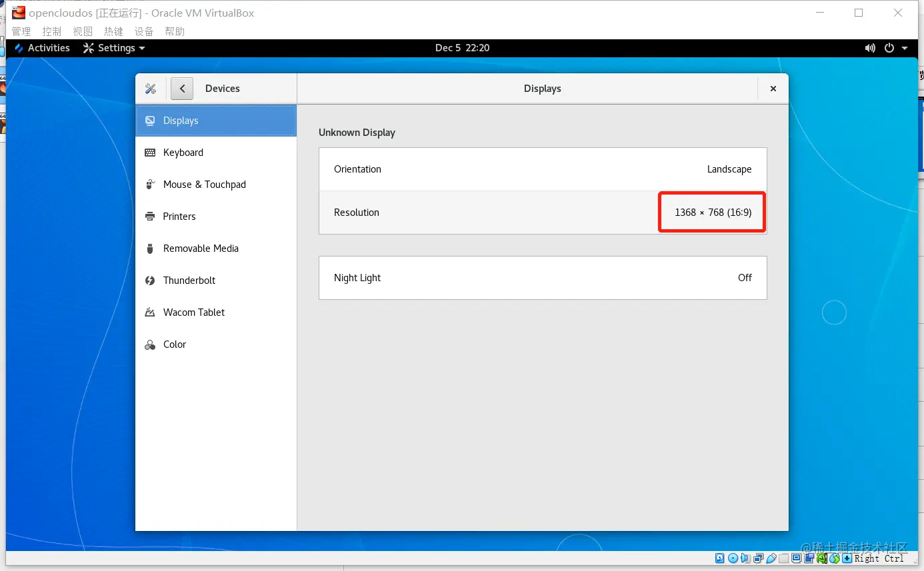Click the green CPU virtualization features icon

[x=822, y=558]
